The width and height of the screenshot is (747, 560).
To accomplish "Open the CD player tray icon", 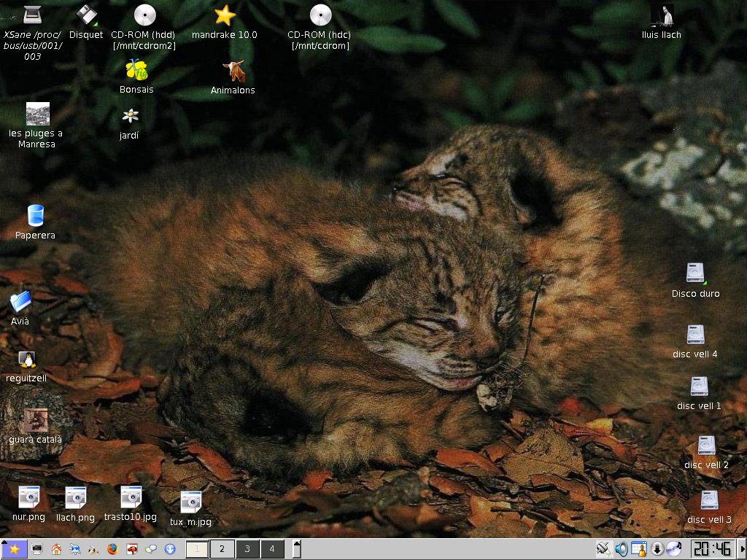I will coord(674,549).
